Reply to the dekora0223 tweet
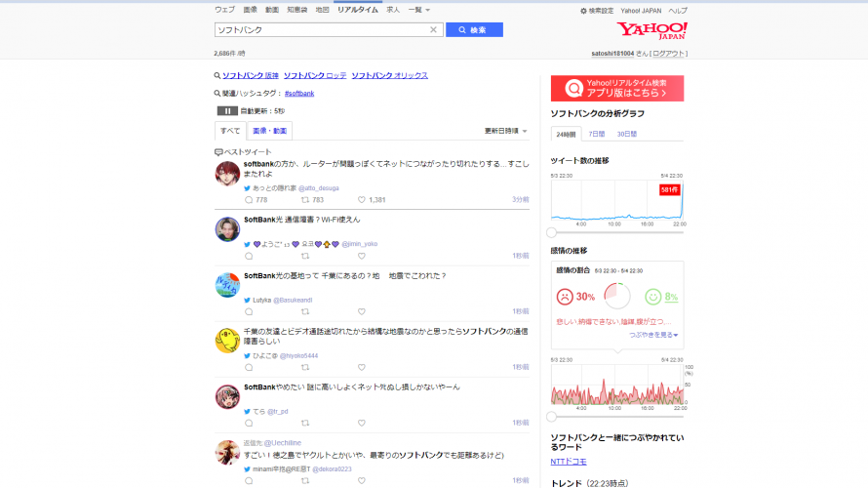 click(249, 481)
